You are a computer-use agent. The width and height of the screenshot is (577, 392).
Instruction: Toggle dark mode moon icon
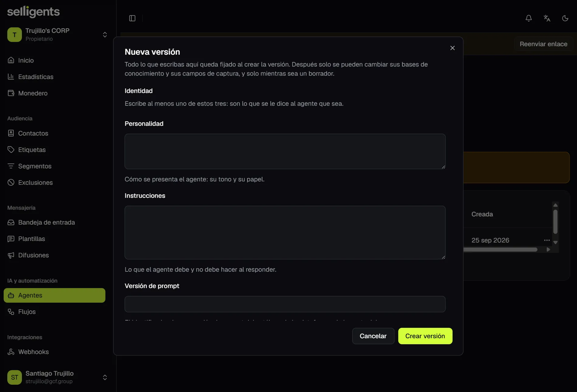tap(565, 18)
